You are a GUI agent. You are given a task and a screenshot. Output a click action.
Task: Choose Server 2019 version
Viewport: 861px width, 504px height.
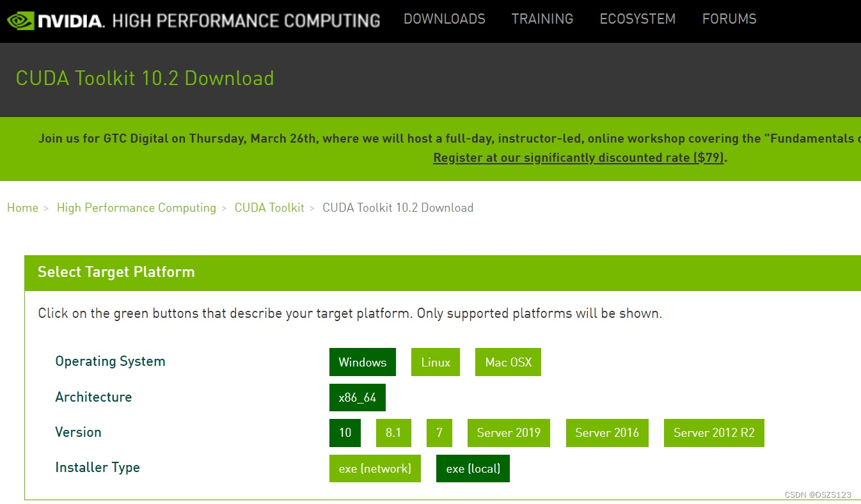coord(509,433)
